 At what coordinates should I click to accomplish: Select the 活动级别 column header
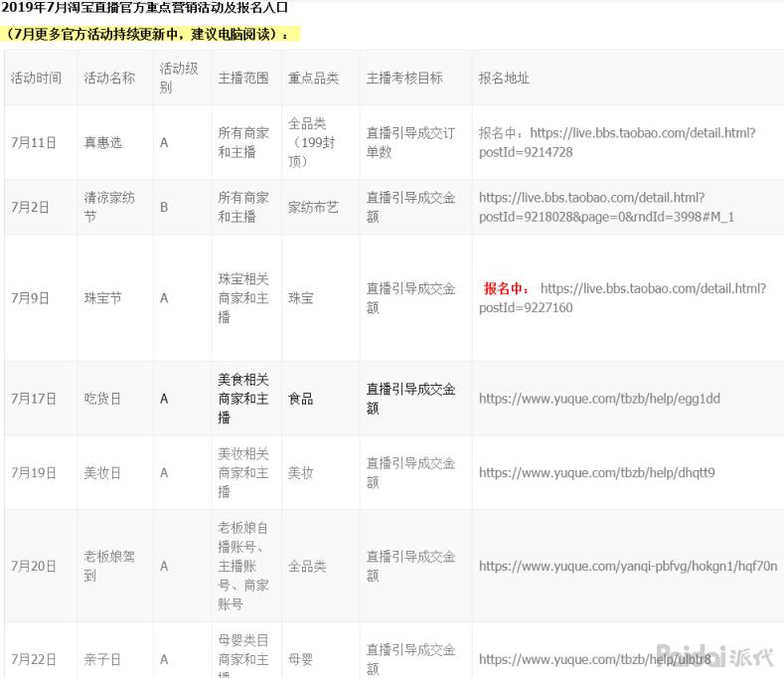tap(179, 79)
